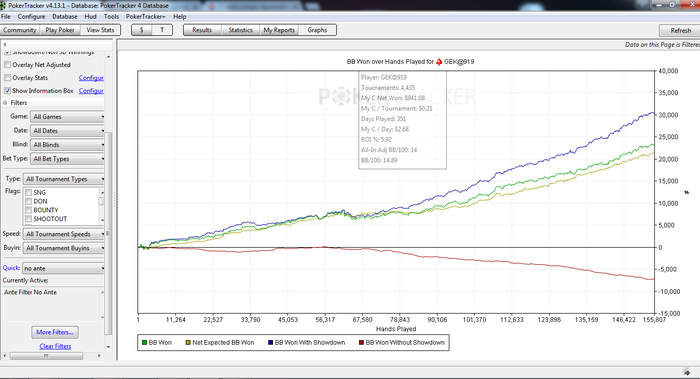The image size is (700, 379).
Task: Open the Database menu
Action: pos(65,17)
